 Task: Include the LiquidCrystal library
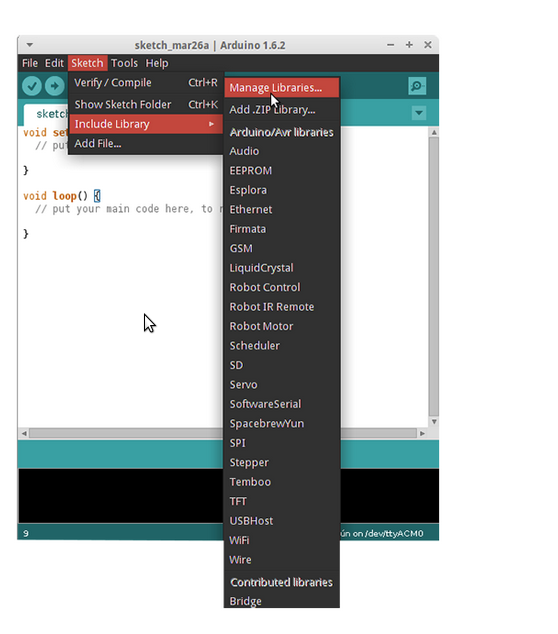coord(281,268)
